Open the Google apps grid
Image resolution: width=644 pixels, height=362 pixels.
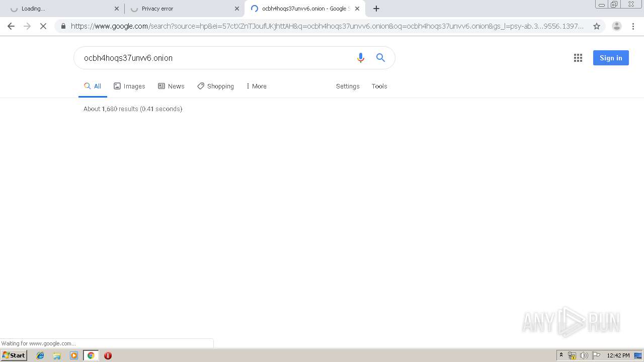[x=578, y=58]
